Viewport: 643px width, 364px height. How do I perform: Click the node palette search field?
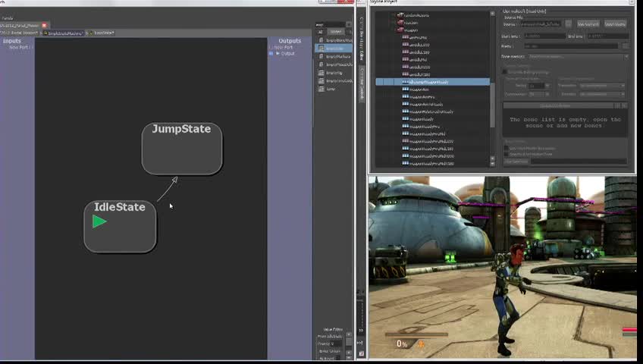pos(330,24)
